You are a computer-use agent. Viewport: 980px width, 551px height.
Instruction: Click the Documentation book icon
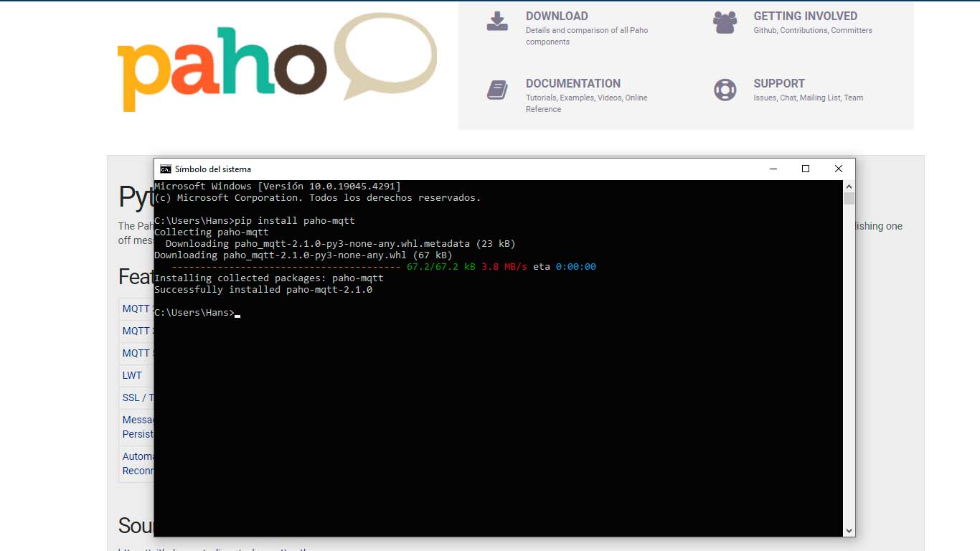[497, 90]
